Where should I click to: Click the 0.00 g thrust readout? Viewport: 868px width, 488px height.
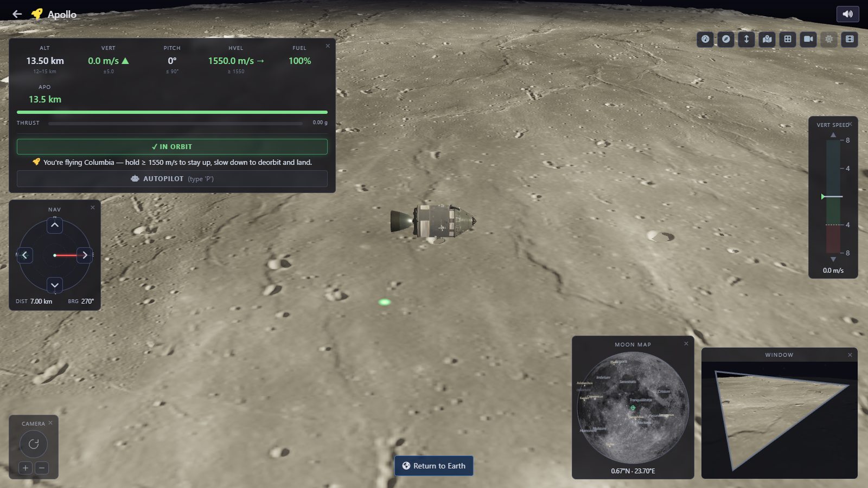click(320, 123)
